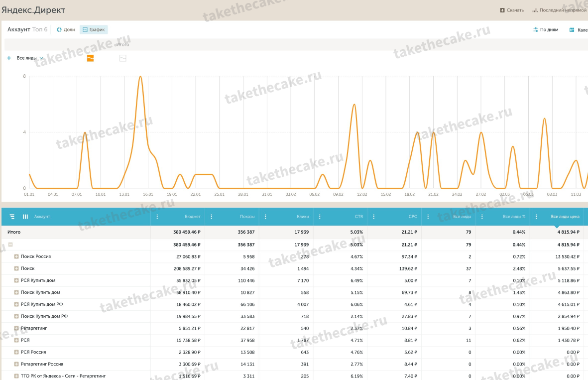The image size is (588, 380).
Task: Open the Показы column options menu
Action: tap(212, 217)
